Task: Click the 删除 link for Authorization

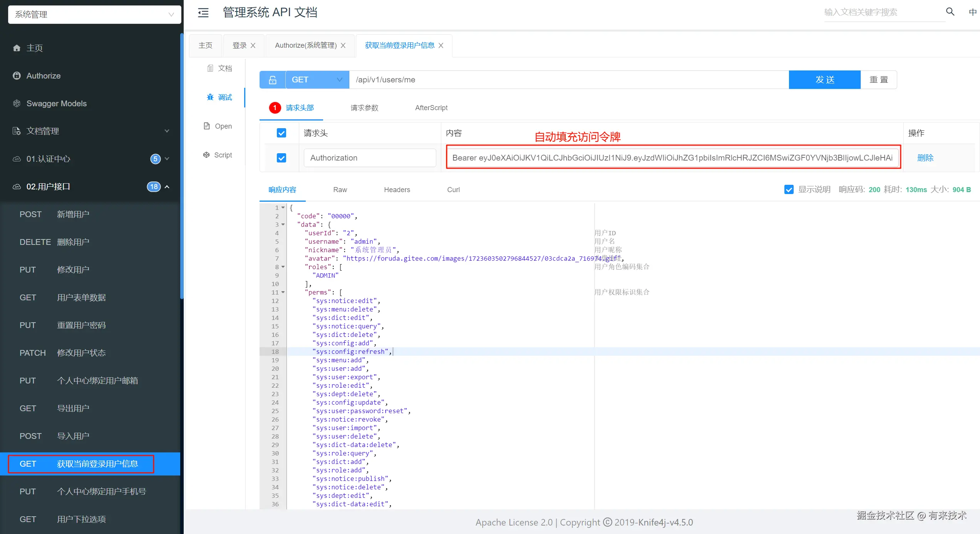Action: click(x=925, y=158)
